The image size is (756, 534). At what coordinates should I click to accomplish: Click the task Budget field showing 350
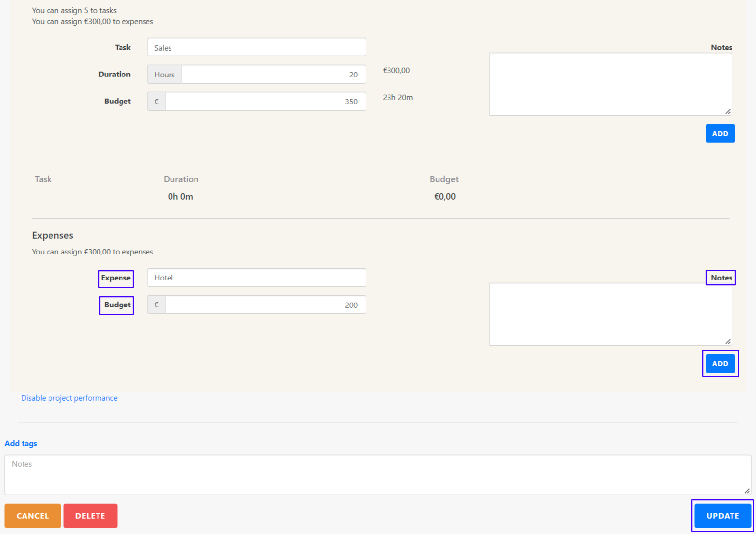[265, 102]
